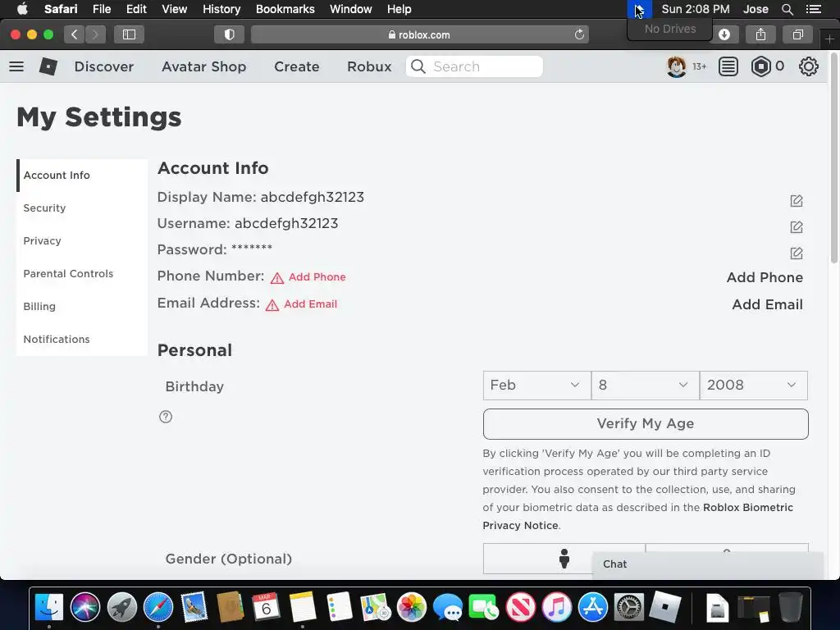This screenshot has height=630, width=840.
Task: Open the Safari Bookmarks menu
Action: (x=285, y=9)
